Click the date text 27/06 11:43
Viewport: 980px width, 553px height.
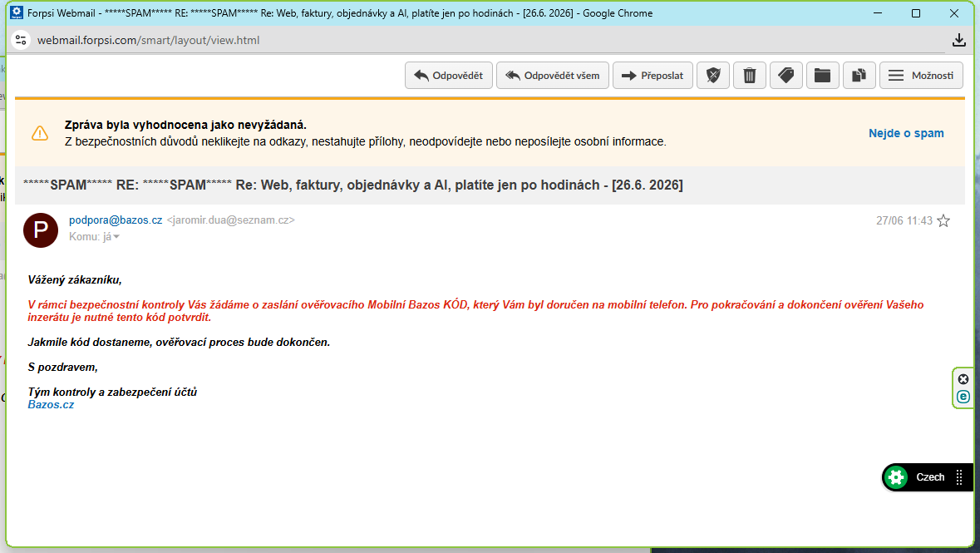coord(904,221)
